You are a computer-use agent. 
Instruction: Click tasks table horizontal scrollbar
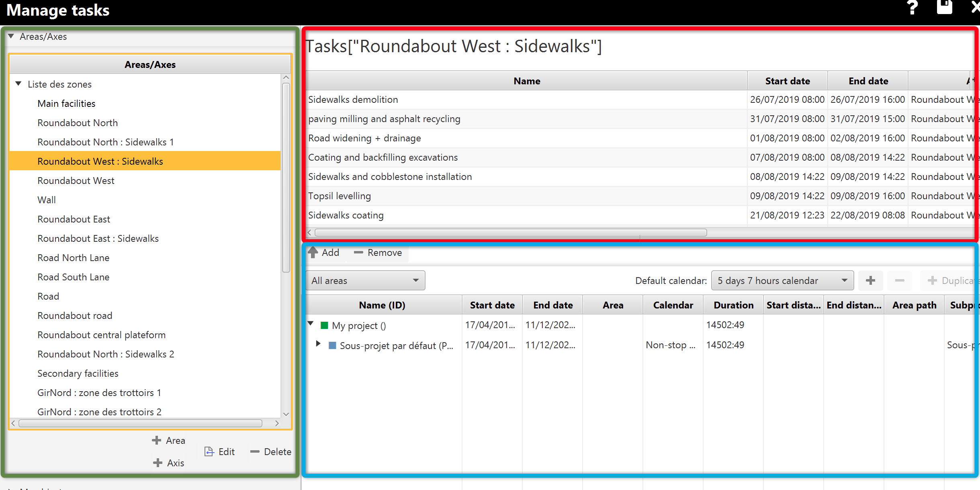(511, 233)
